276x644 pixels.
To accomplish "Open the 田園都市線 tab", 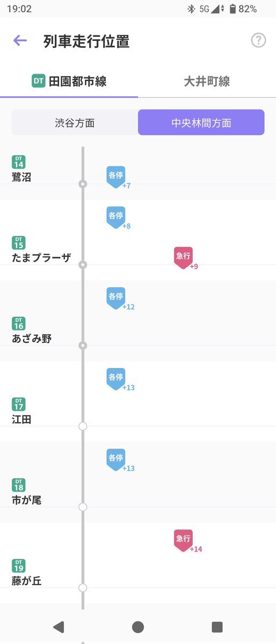I will (x=69, y=81).
